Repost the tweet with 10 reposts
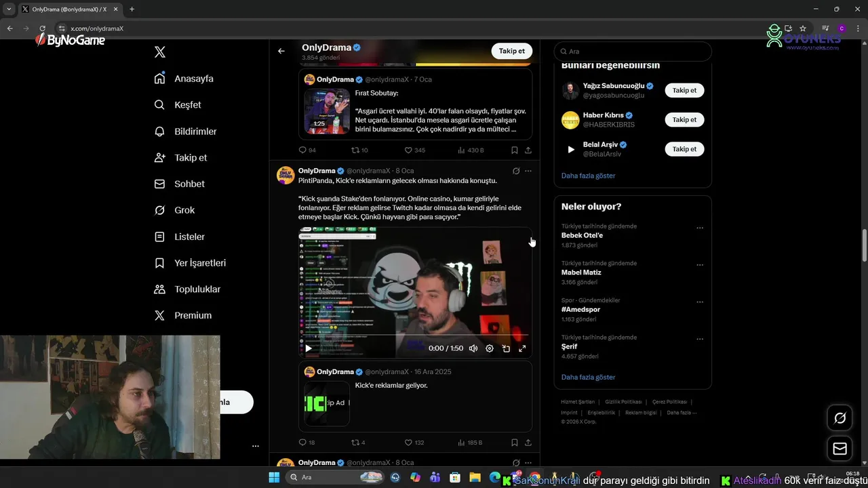Screen dimensions: 868x488 (355, 150)
